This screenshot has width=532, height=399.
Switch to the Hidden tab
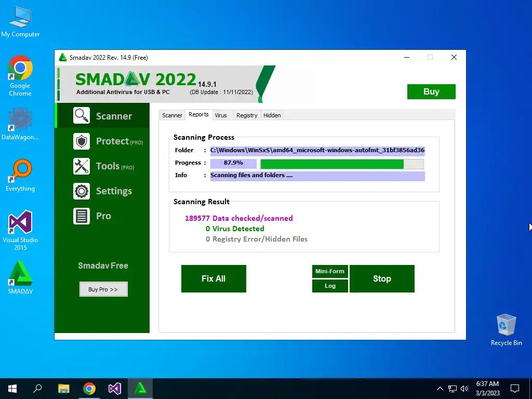point(272,115)
